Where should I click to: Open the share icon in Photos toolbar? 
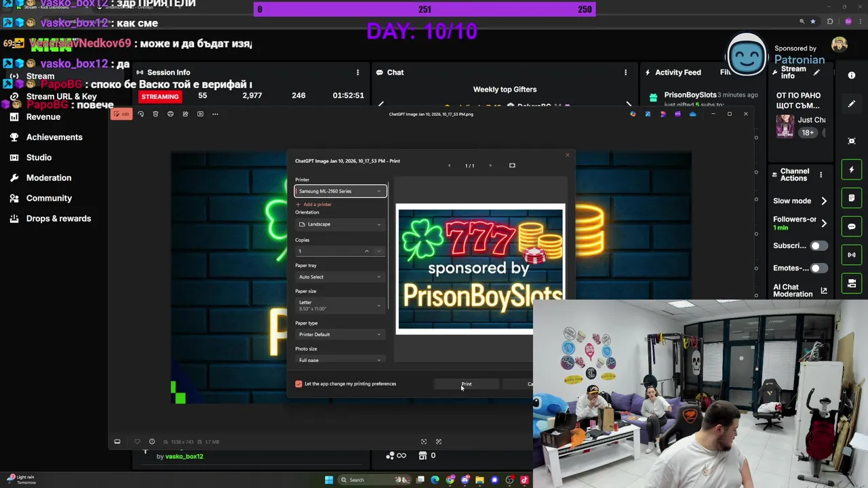pyautogui.click(x=185, y=114)
